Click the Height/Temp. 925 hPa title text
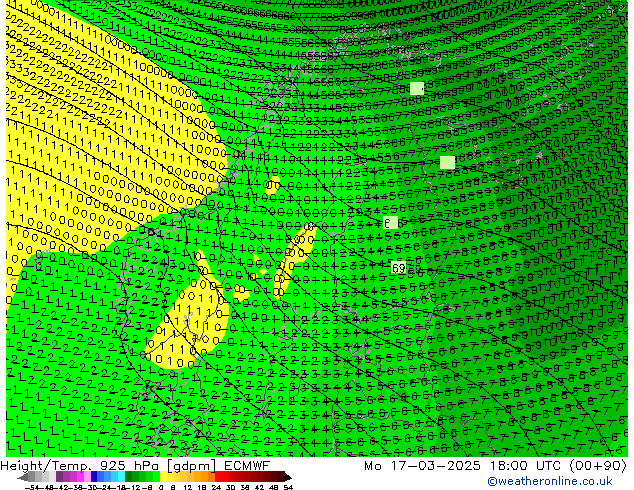This screenshot has width=634, height=490. tap(82, 466)
